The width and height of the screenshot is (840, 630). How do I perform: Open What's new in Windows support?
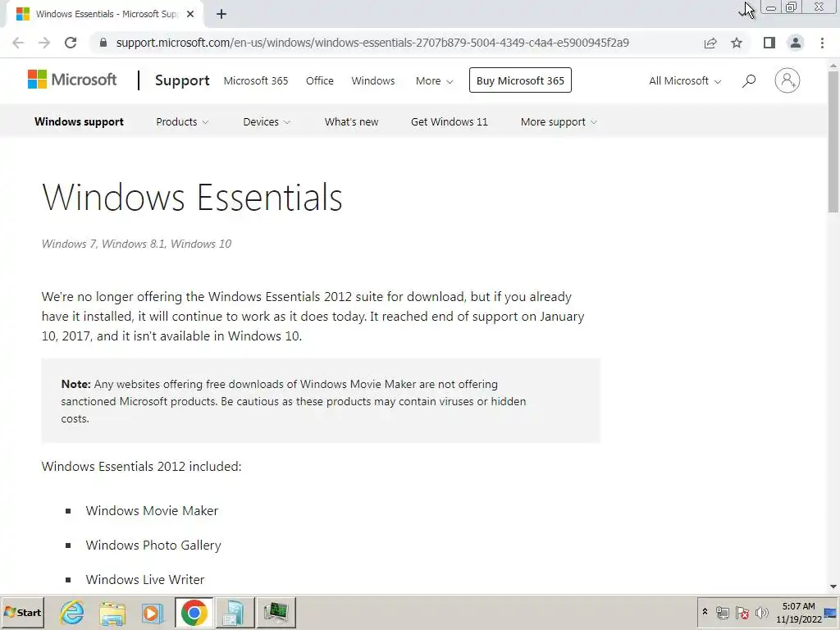351,121
